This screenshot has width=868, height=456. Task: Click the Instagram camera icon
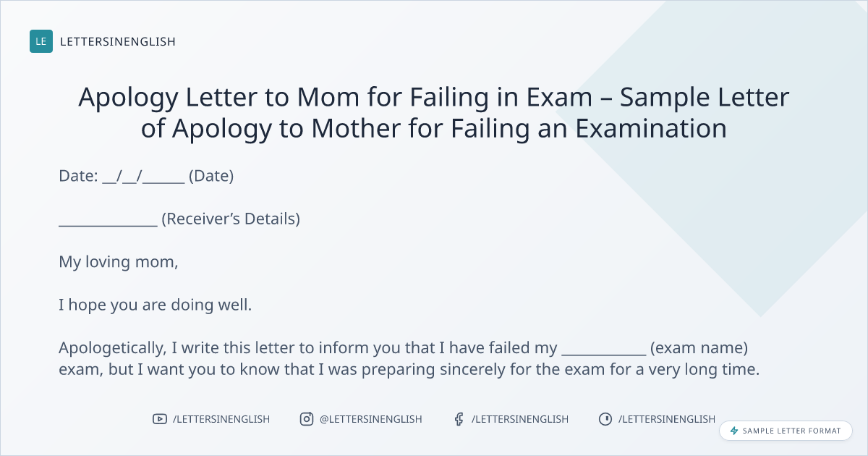307,419
